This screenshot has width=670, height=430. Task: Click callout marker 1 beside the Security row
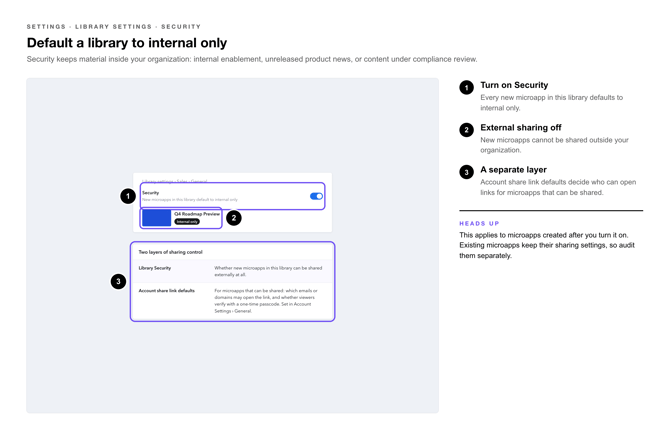pos(128,196)
